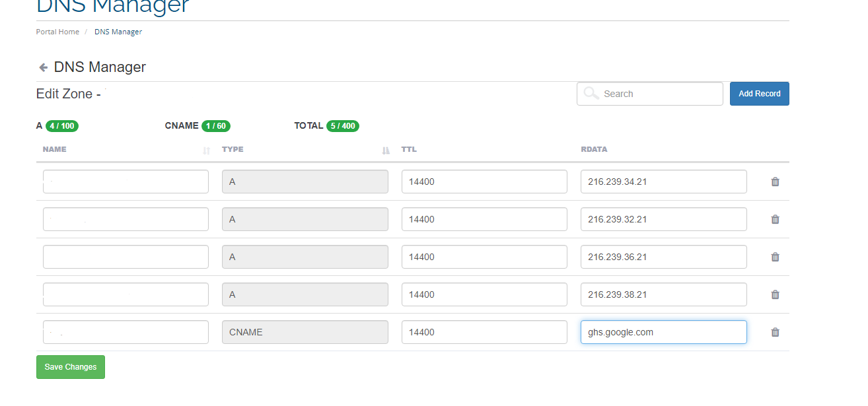Click the TOTAL 5 / 400 badge

coord(343,126)
